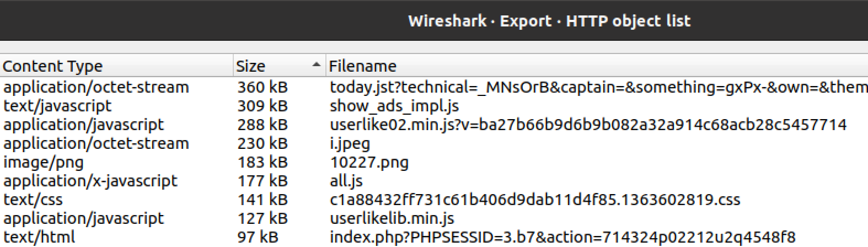Select the show_ads_impl.js filename
Image resolution: width=868 pixels, height=247 pixels.
click(394, 106)
